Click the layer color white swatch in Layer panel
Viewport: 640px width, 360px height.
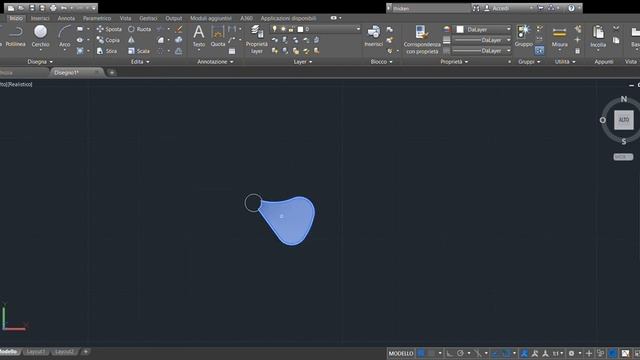point(300,29)
